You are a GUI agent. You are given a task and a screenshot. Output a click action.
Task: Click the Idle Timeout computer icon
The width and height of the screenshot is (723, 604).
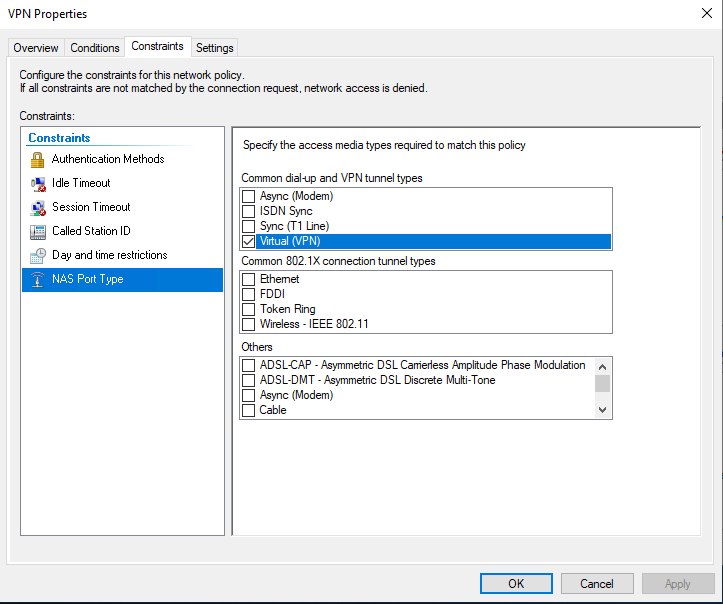point(38,184)
